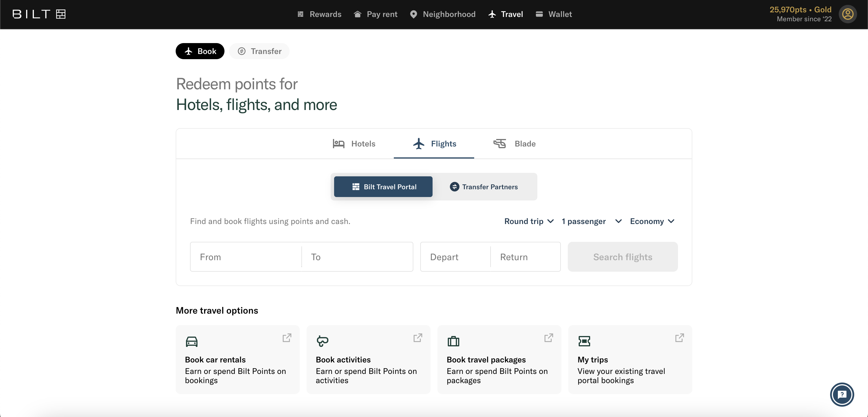Open the Travel menu item
The width and height of the screenshot is (868, 417).
506,14
